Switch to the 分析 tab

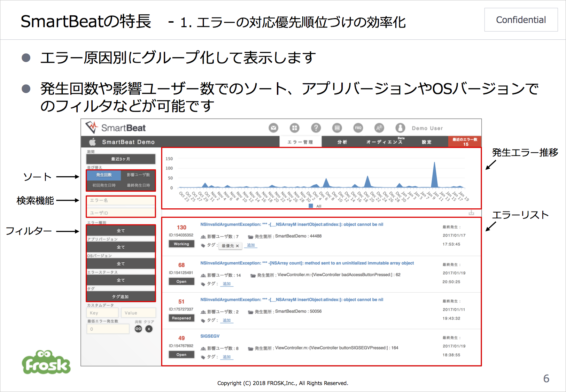[342, 142]
